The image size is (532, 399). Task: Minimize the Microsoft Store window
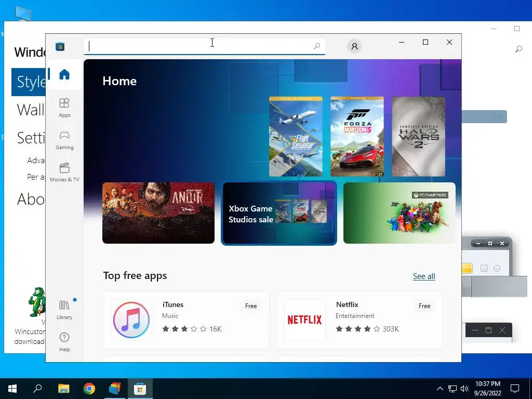coord(402,42)
